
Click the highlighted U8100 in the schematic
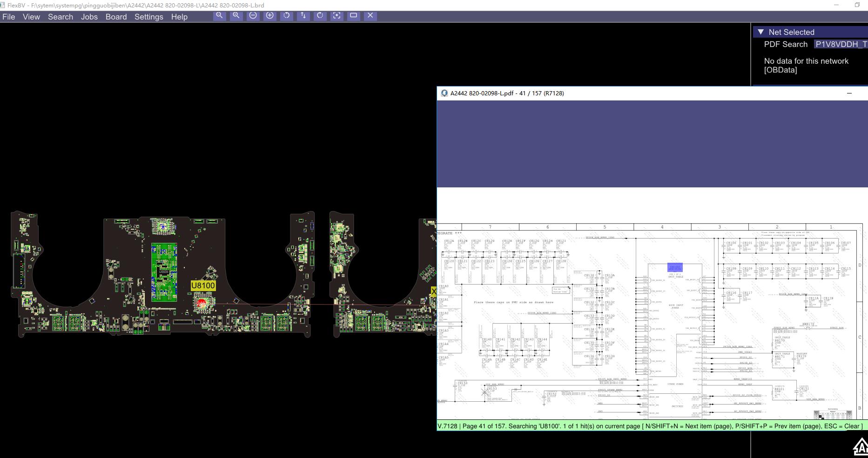[x=675, y=267]
